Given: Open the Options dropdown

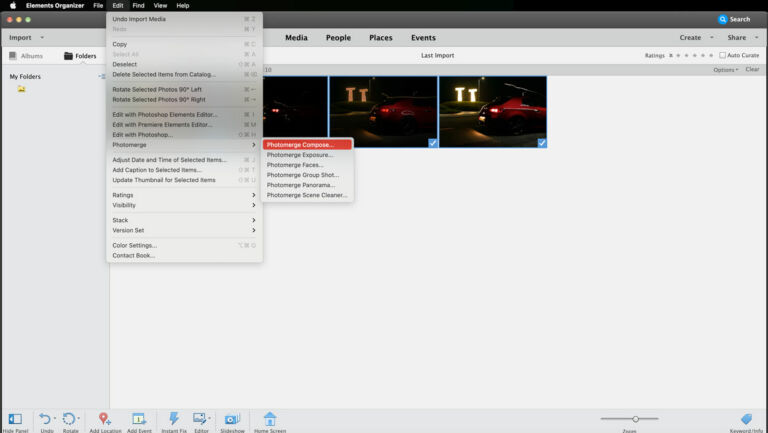Looking at the screenshot, I should point(725,70).
